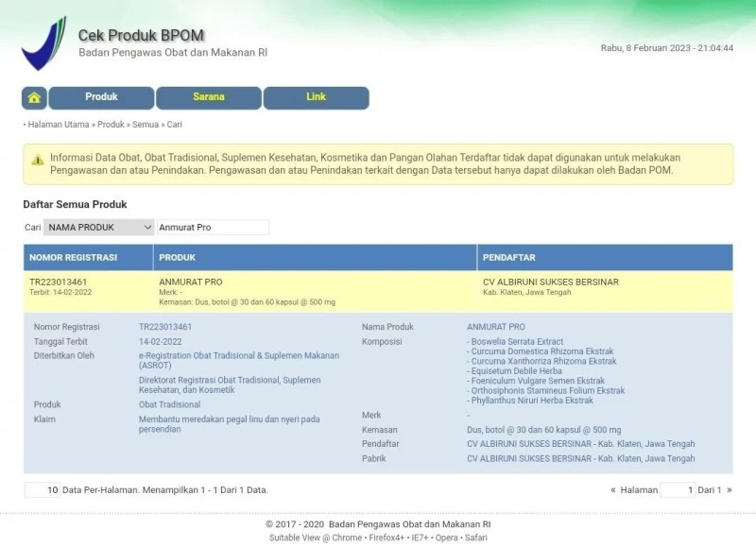Click the data per-halaman input showing 10
756x547 pixels.
tap(43, 490)
